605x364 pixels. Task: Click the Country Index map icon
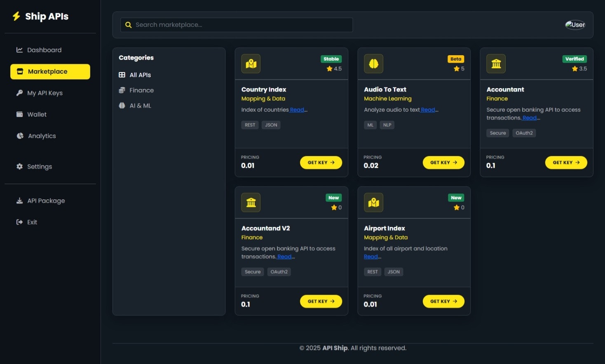tap(251, 63)
